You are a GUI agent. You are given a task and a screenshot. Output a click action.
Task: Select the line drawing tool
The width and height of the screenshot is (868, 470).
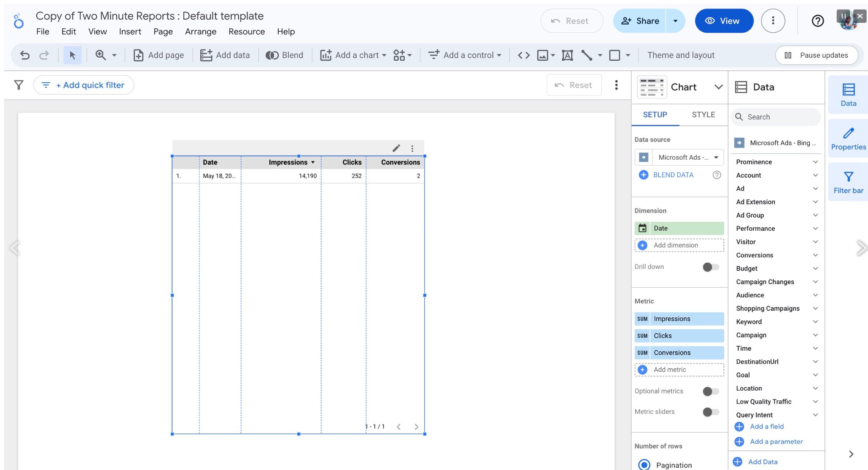[587, 55]
